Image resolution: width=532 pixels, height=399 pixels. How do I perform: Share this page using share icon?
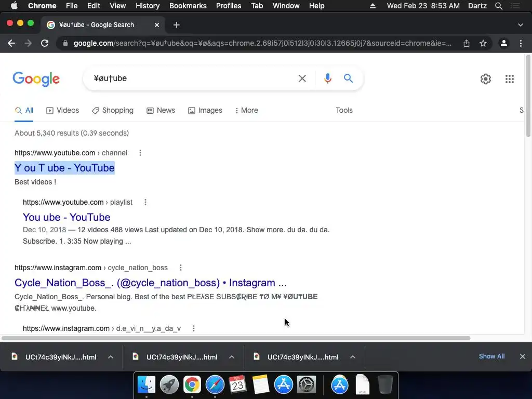coord(467,43)
